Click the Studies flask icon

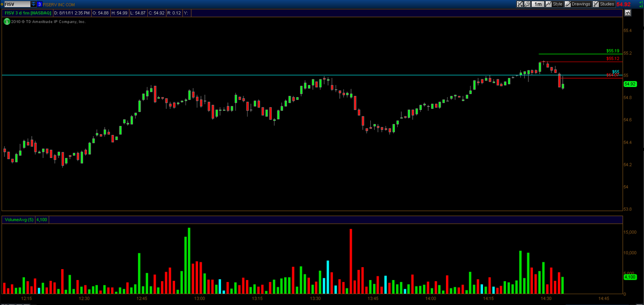tap(596, 4)
